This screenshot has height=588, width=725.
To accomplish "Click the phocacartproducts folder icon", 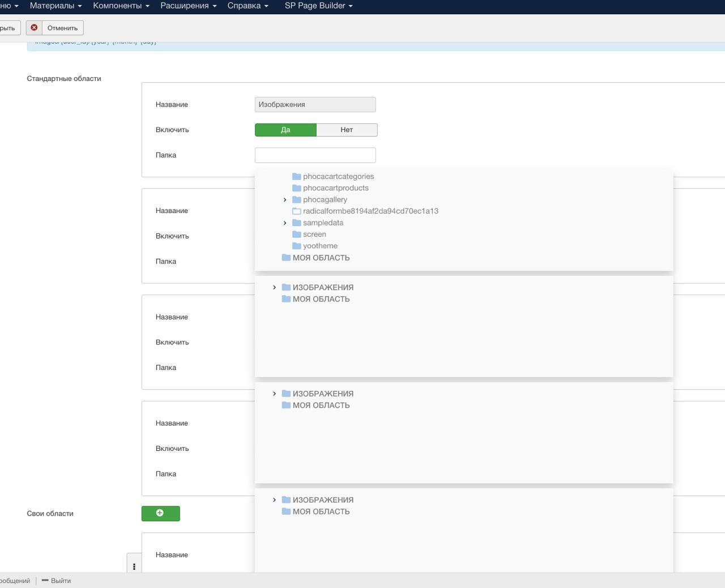I will tap(296, 188).
